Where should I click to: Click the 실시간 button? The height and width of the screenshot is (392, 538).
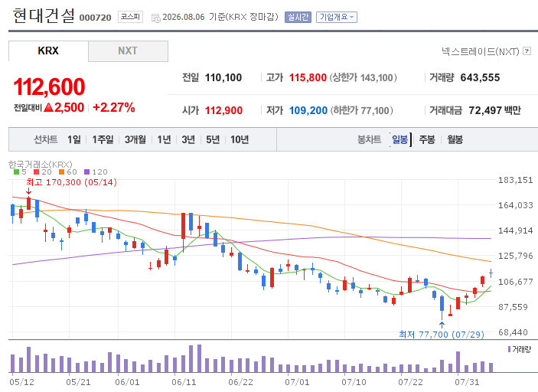point(298,17)
